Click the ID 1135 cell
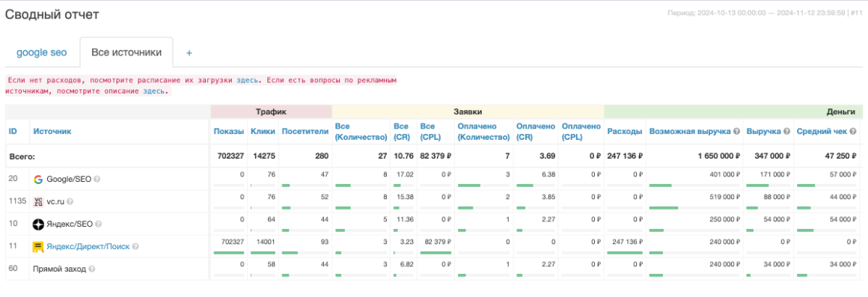The width and height of the screenshot is (868, 297). [x=18, y=201]
